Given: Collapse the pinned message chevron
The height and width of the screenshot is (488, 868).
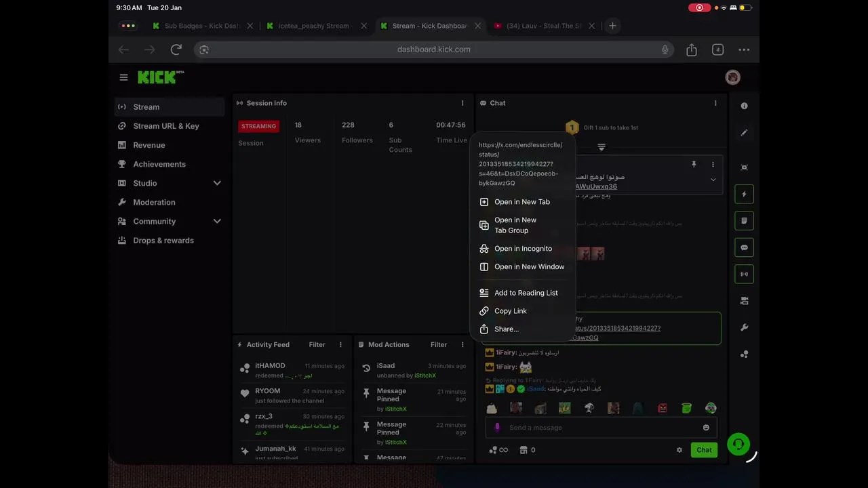Looking at the screenshot, I should (713, 180).
